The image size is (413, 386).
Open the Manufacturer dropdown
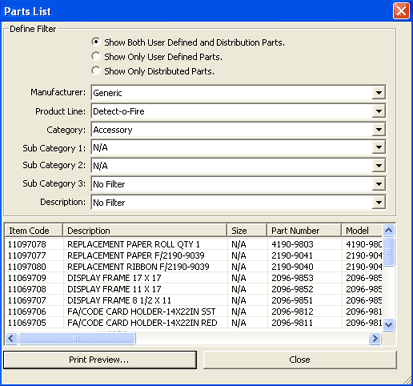click(x=379, y=93)
